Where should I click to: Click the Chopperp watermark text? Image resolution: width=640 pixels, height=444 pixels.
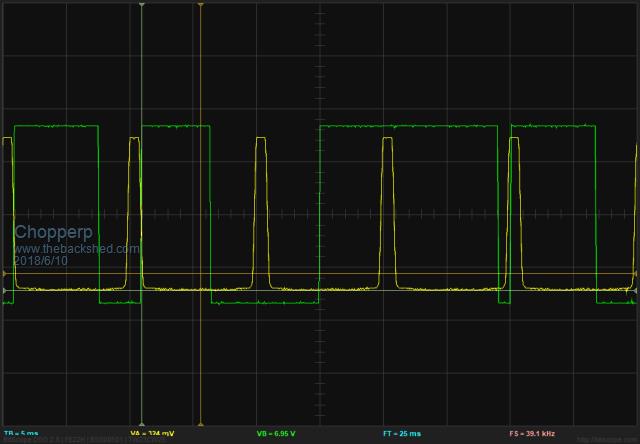coord(51,232)
